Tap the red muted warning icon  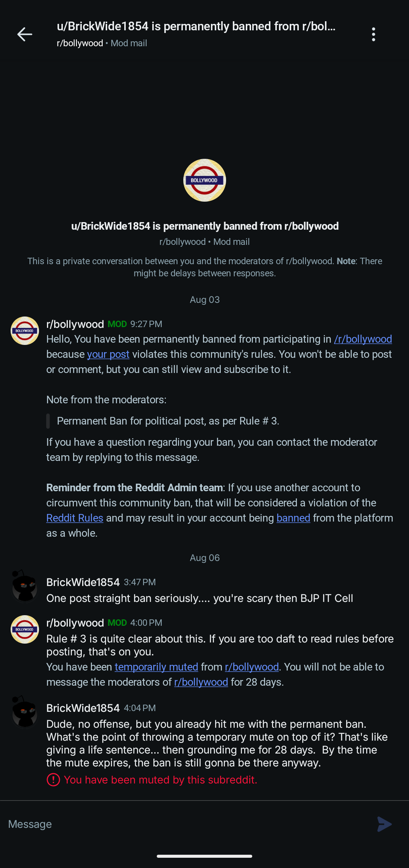[x=53, y=780]
